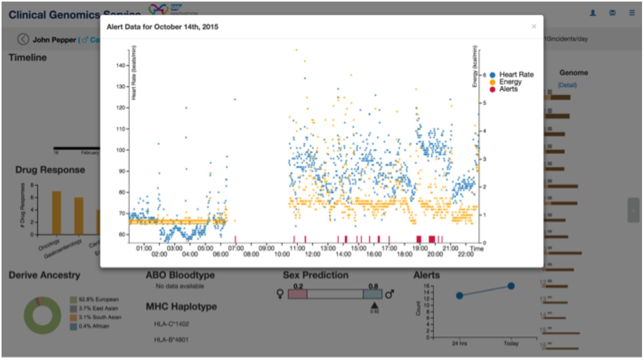Click the Timeline section heading
The width and height of the screenshot is (644, 360).
tap(28, 58)
